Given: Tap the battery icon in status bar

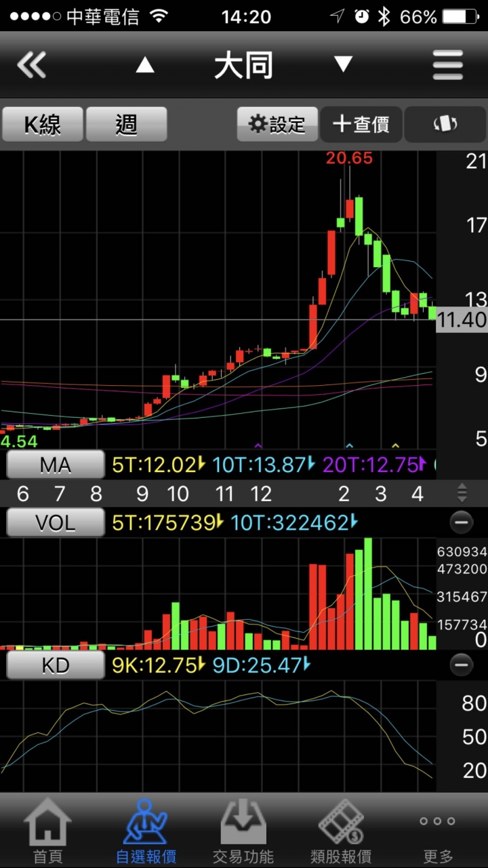Looking at the screenshot, I should [461, 16].
